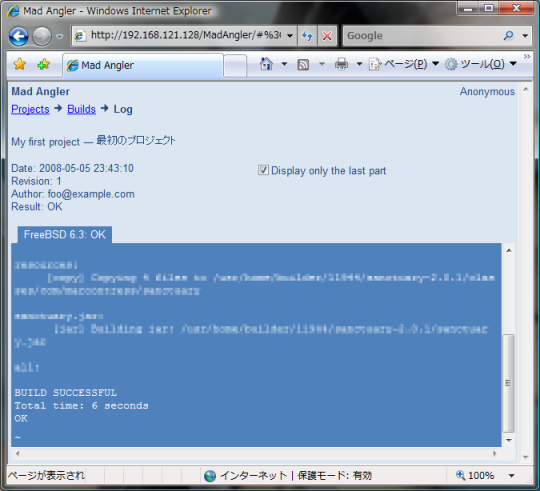Follow the Projects breadcrumb link
540x491 pixels.
(30, 109)
